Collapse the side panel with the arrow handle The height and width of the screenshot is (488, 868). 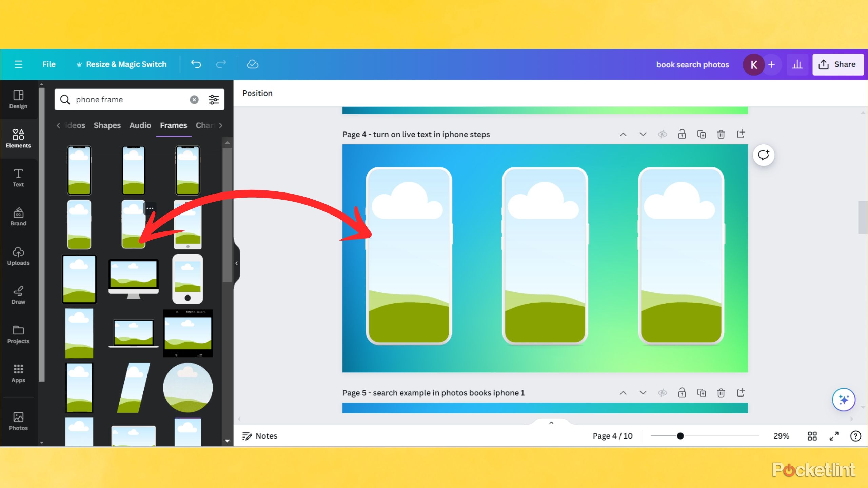[x=237, y=263]
